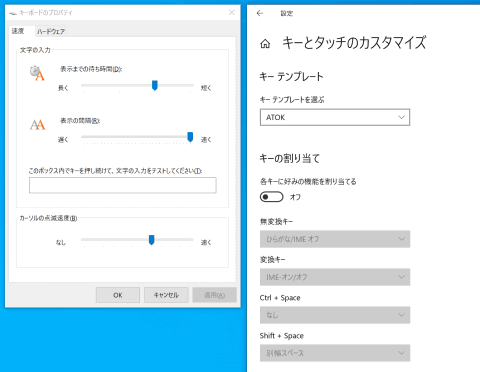The image size is (480, 372).
Task: Click the カーソルの点滅速度 label
Action: click(x=48, y=218)
